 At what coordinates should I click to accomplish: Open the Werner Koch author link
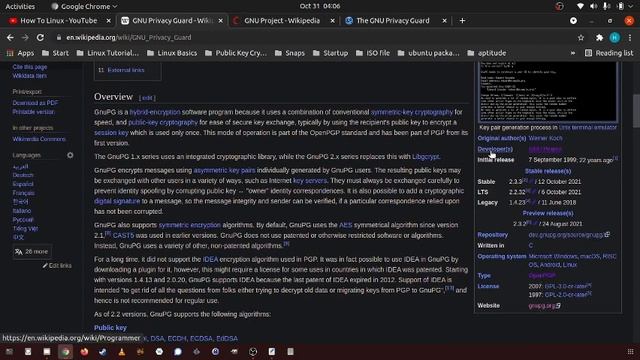[545, 138]
